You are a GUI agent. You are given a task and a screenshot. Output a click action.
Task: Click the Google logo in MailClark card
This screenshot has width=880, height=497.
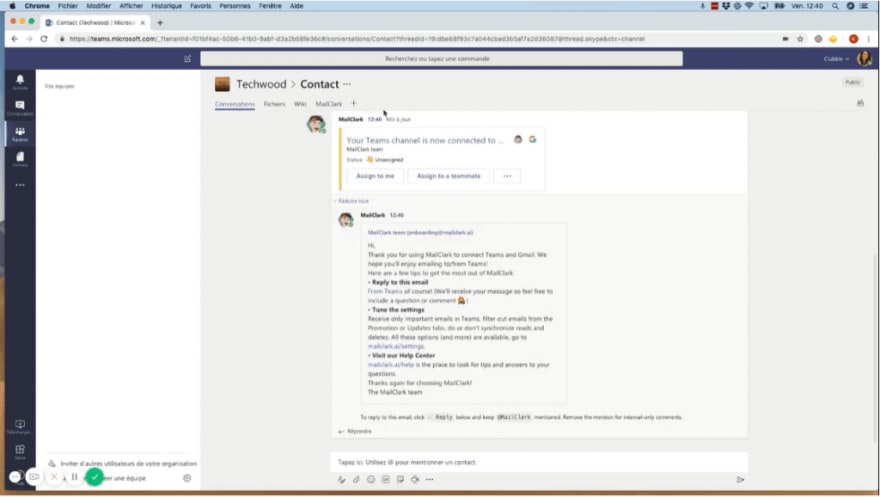pyautogui.click(x=532, y=139)
